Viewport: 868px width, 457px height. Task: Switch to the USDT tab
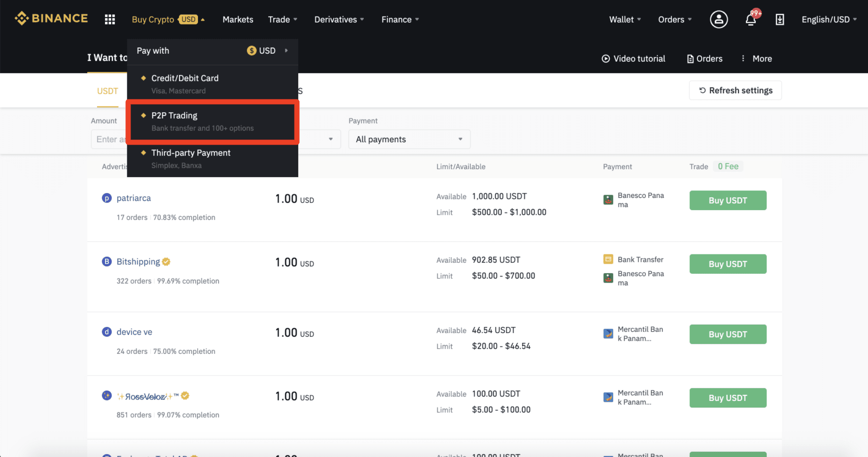click(107, 91)
